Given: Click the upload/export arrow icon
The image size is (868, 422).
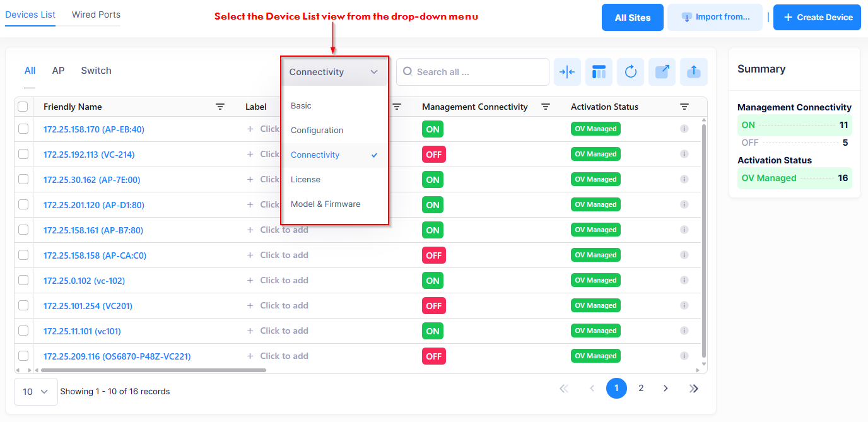Looking at the screenshot, I should 693,72.
